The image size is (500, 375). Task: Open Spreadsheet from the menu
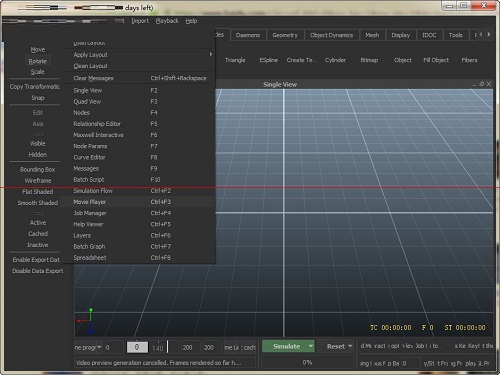(x=139, y=258)
